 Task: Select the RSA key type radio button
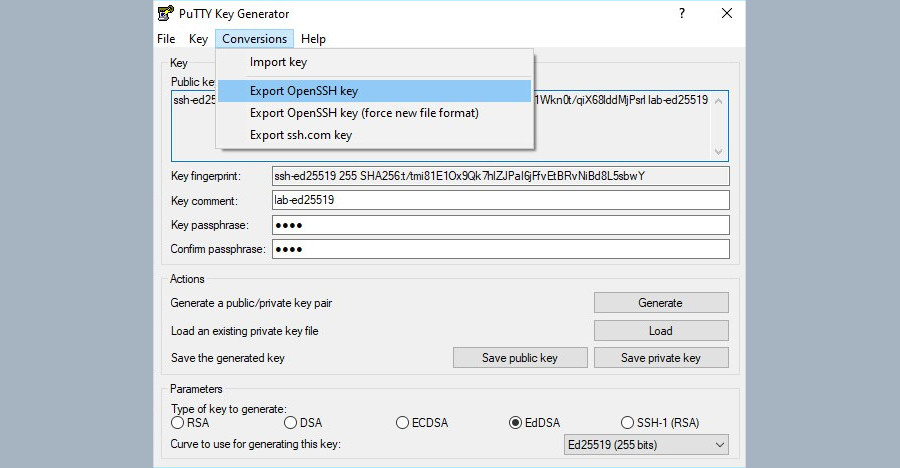click(x=177, y=423)
